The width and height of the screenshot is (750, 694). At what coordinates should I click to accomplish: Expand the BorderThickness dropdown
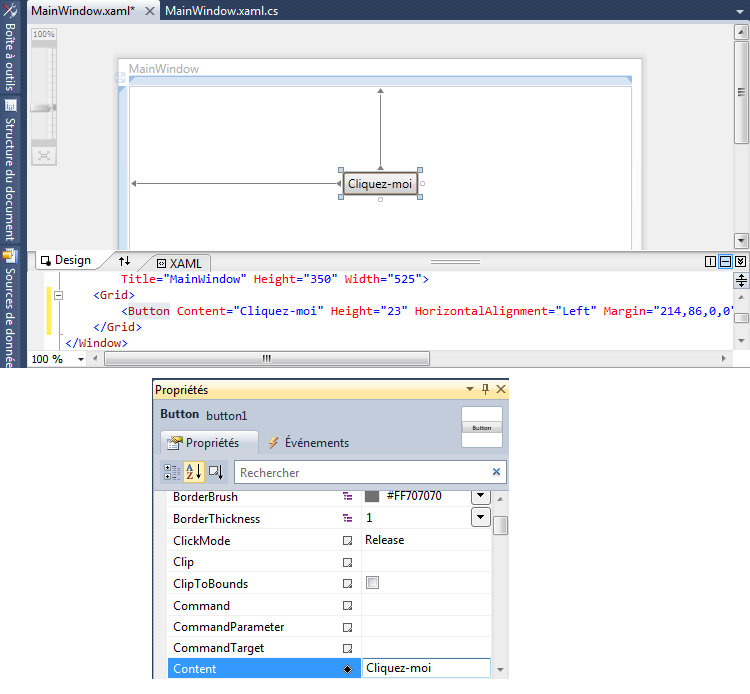480,518
